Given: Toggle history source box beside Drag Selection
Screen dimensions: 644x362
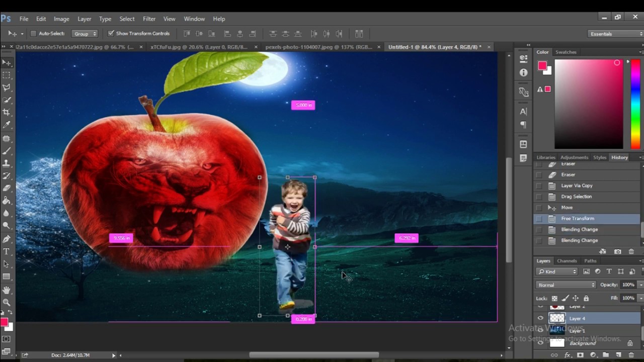Looking at the screenshot, I should coord(539,197).
